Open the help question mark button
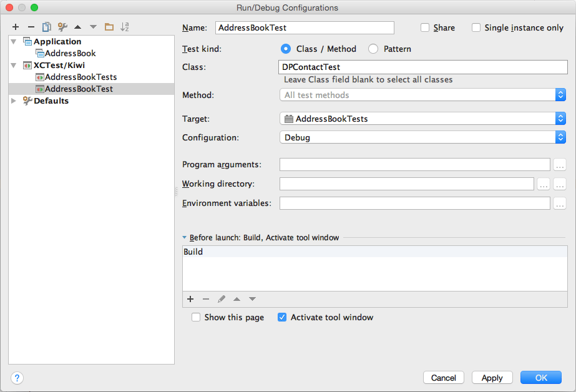Image resolution: width=576 pixels, height=392 pixels. point(17,378)
